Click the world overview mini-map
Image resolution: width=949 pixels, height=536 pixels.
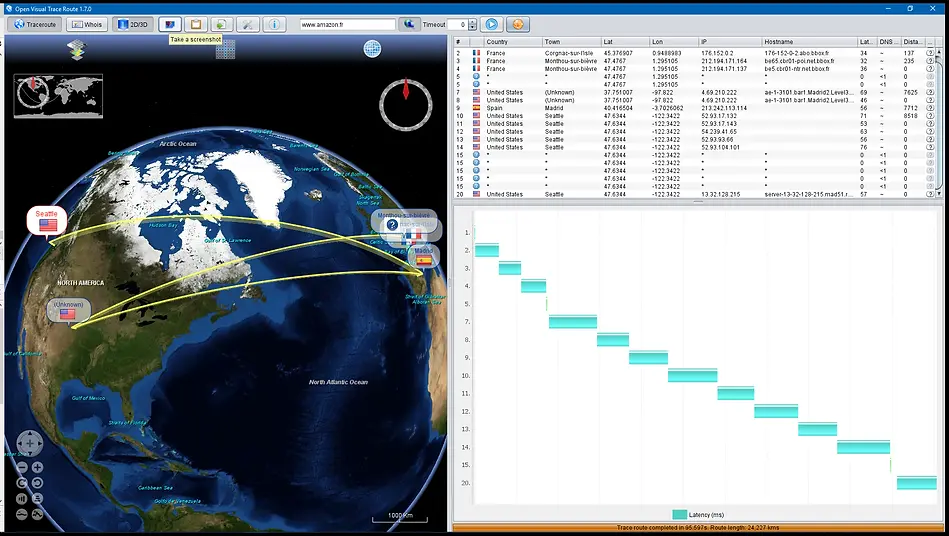pyautogui.click(x=58, y=96)
